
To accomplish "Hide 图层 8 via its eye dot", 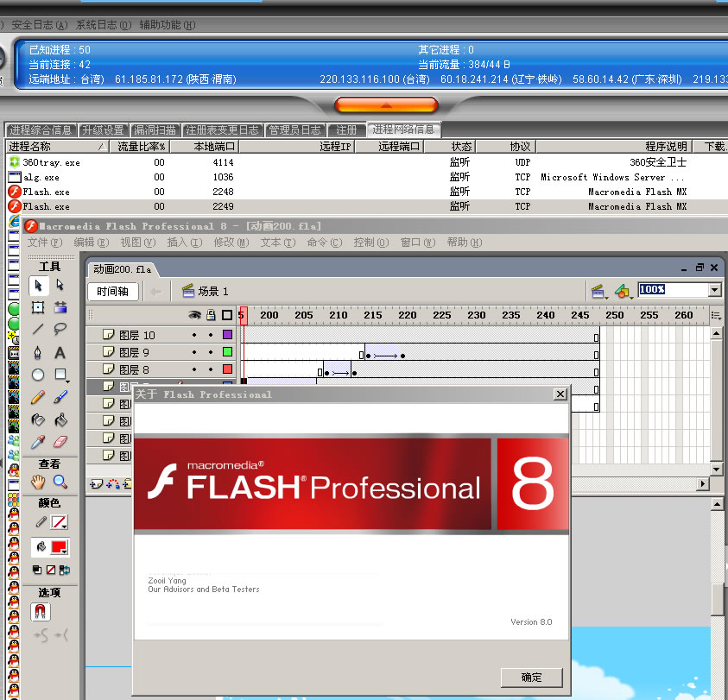I will pos(194,369).
